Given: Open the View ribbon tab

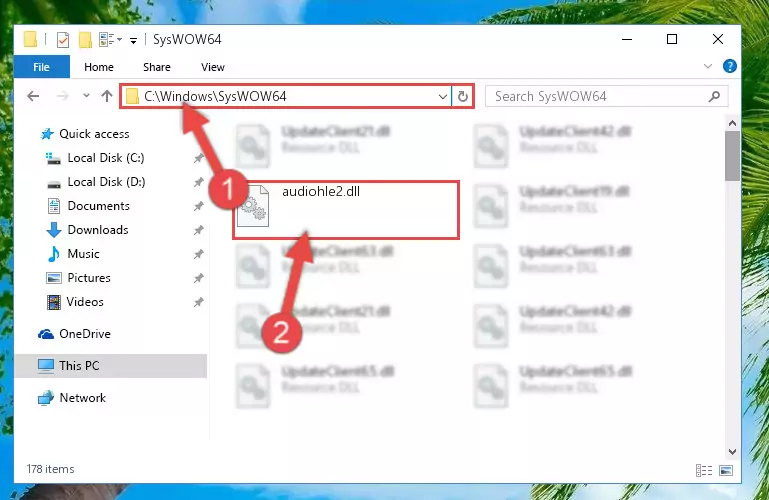Looking at the screenshot, I should [212, 67].
